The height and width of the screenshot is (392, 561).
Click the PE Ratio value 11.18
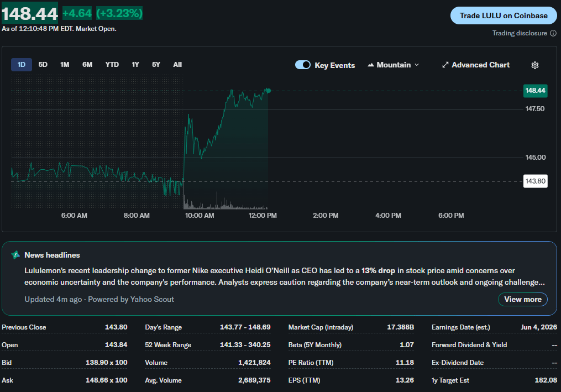pyautogui.click(x=405, y=362)
